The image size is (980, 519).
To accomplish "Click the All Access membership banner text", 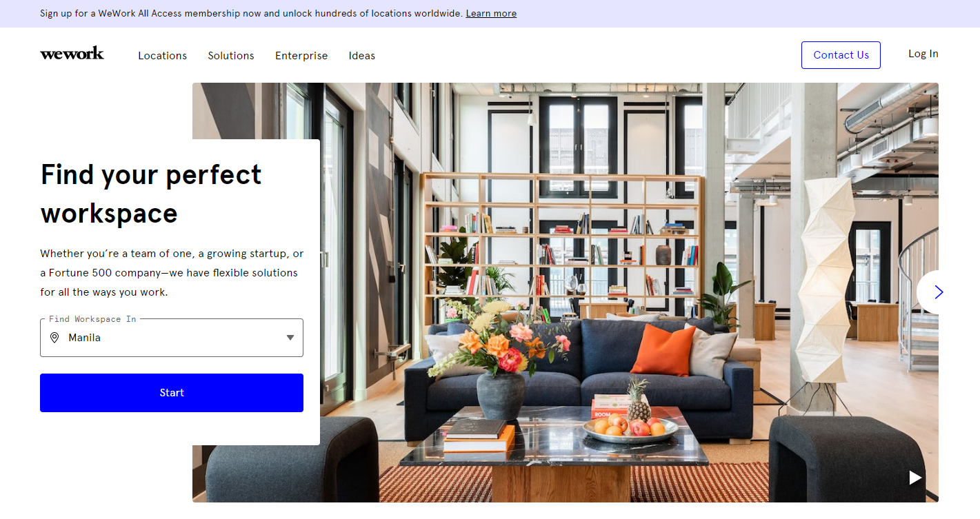I will point(251,14).
